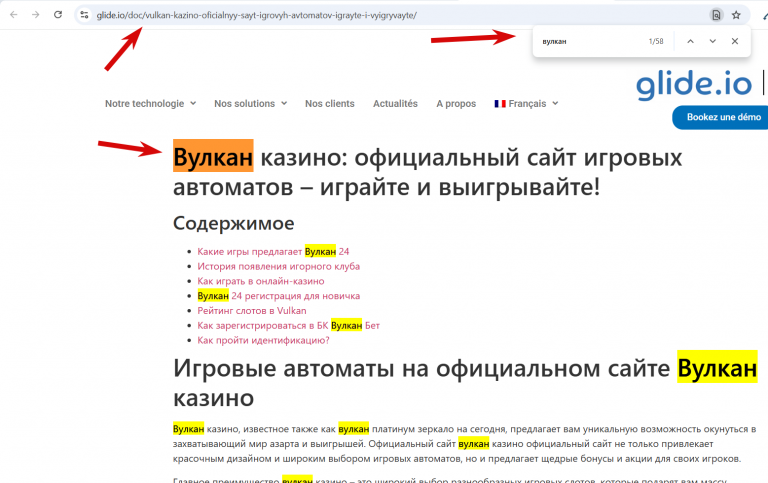Screen dimensions: 768x483
Task: Close the find bar
Action: click(735, 41)
